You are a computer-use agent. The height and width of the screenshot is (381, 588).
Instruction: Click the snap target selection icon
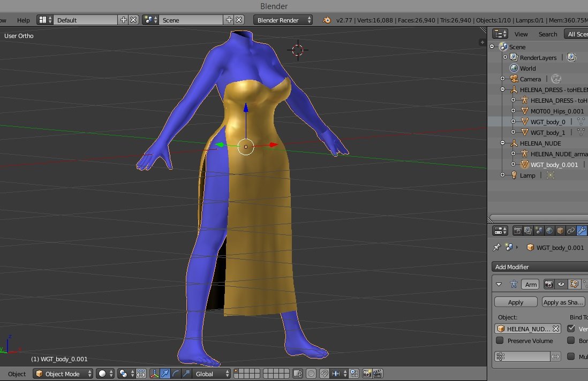pyautogui.click(x=354, y=374)
